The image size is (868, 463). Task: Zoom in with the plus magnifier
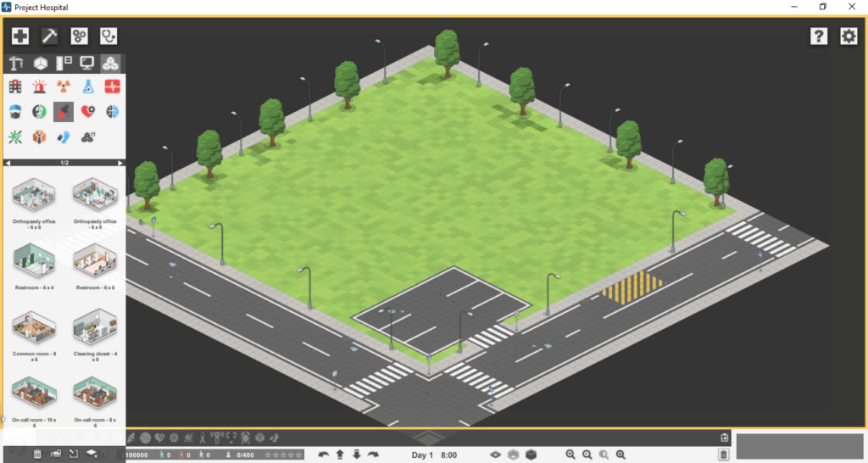point(570,455)
